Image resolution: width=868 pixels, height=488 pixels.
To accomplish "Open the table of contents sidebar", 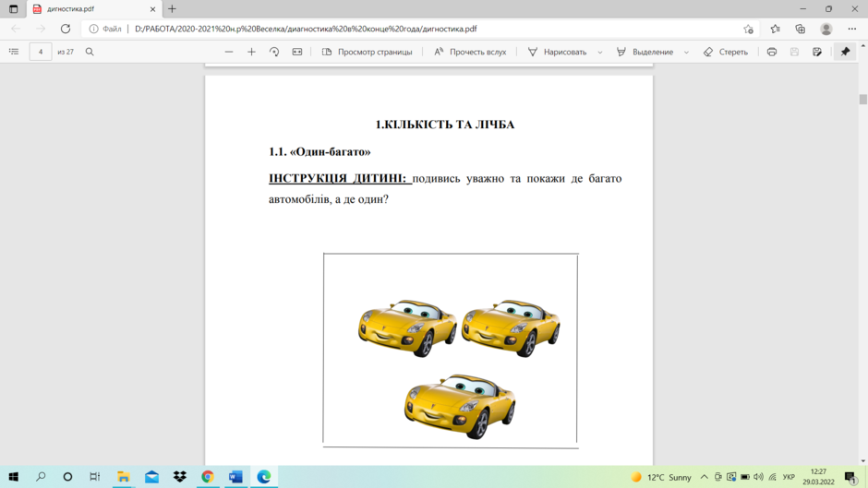I will pos(14,52).
